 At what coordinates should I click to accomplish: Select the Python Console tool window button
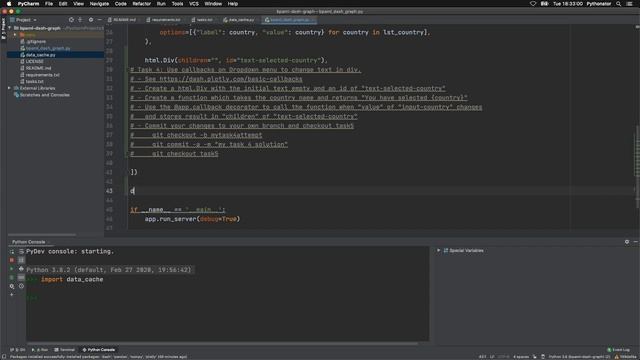(99, 350)
